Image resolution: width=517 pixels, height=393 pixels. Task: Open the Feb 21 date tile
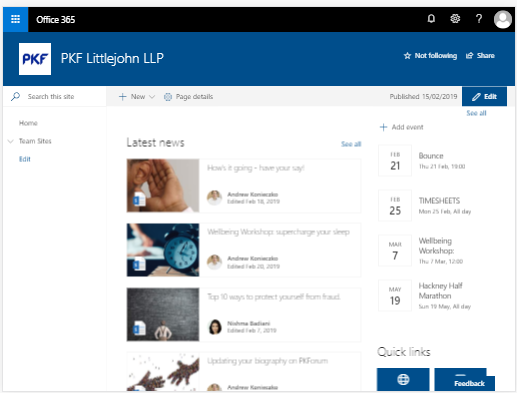coord(395,161)
